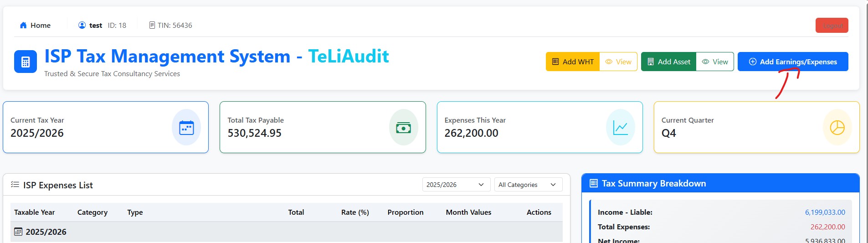
Task: Click the Add Earnings/Expenses button
Action: click(x=793, y=62)
